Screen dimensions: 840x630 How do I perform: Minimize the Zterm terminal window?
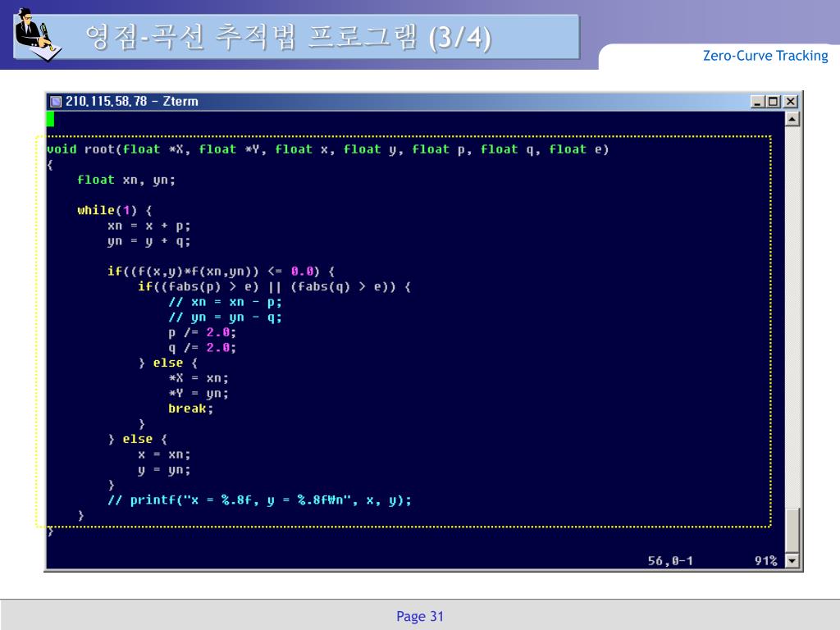pos(759,102)
